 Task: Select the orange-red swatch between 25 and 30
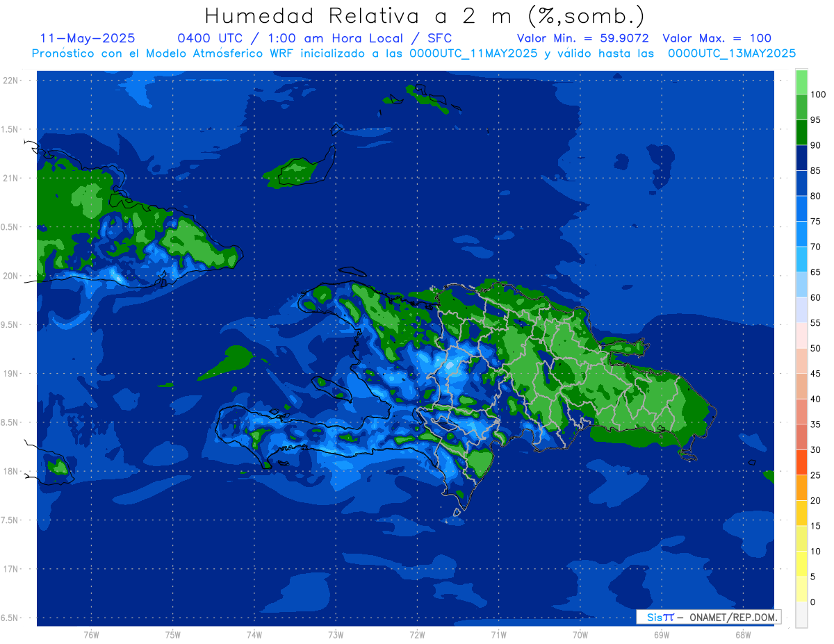click(801, 462)
